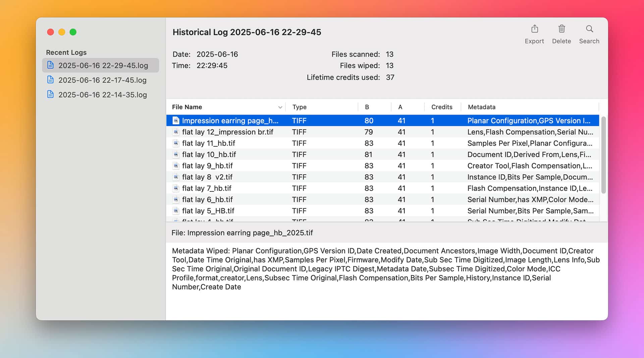Click the Delete trash icon
This screenshot has width=644, height=358.
coord(561,29)
